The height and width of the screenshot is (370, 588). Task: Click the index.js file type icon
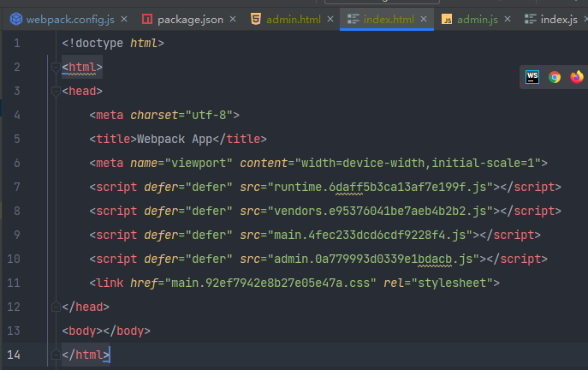(x=531, y=19)
